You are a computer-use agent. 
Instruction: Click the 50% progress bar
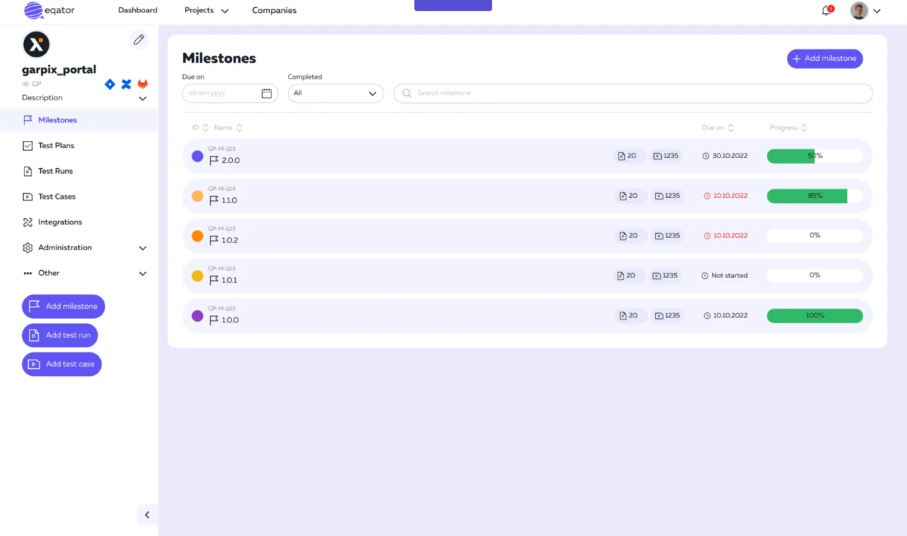click(x=814, y=156)
